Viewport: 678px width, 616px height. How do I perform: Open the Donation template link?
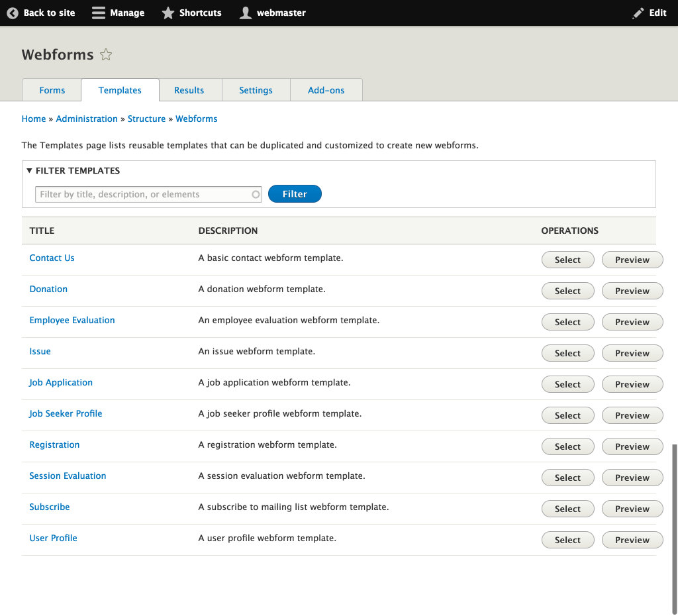point(48,289)
